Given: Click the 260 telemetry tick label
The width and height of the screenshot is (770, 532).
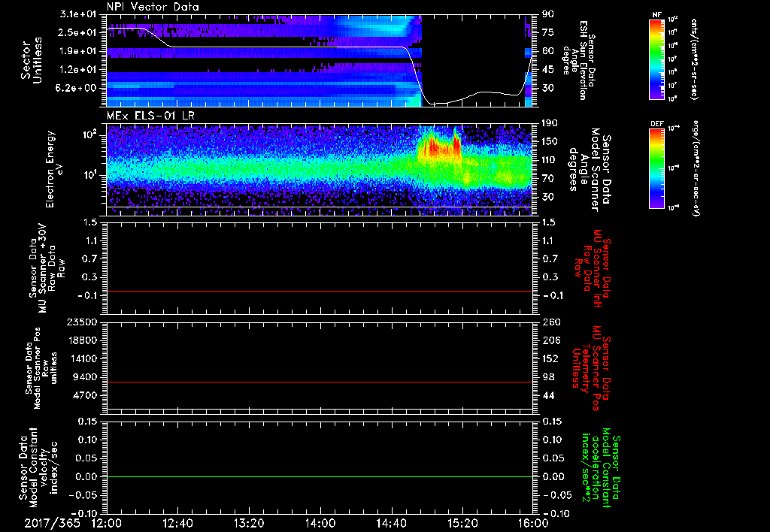Looking at the screenshot, I should click(551, 322).
